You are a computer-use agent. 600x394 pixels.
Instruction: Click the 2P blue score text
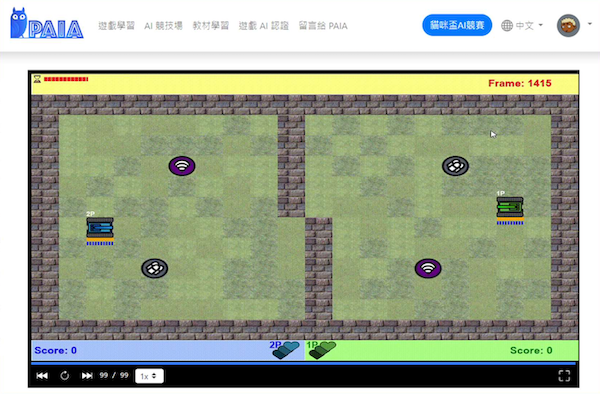click(x=55, y=350)
